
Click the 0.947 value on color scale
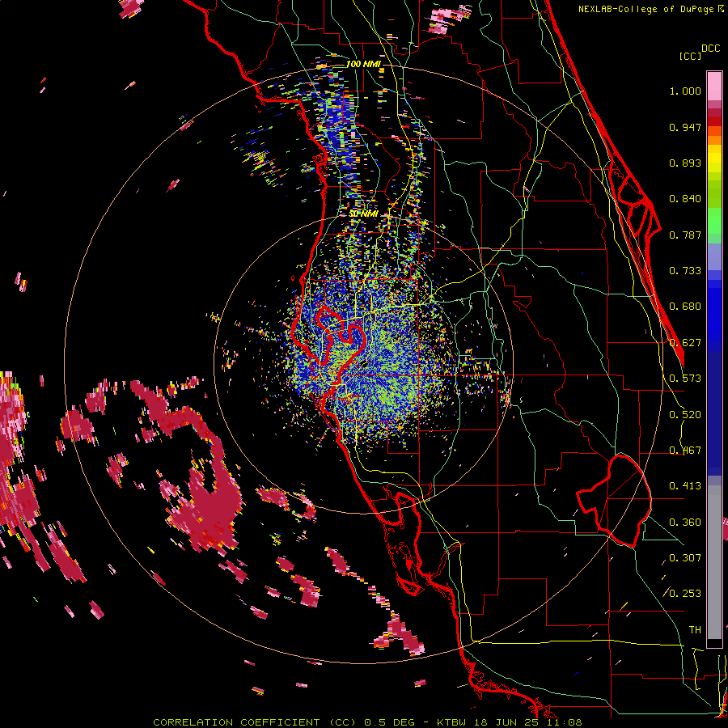(685, 127)
